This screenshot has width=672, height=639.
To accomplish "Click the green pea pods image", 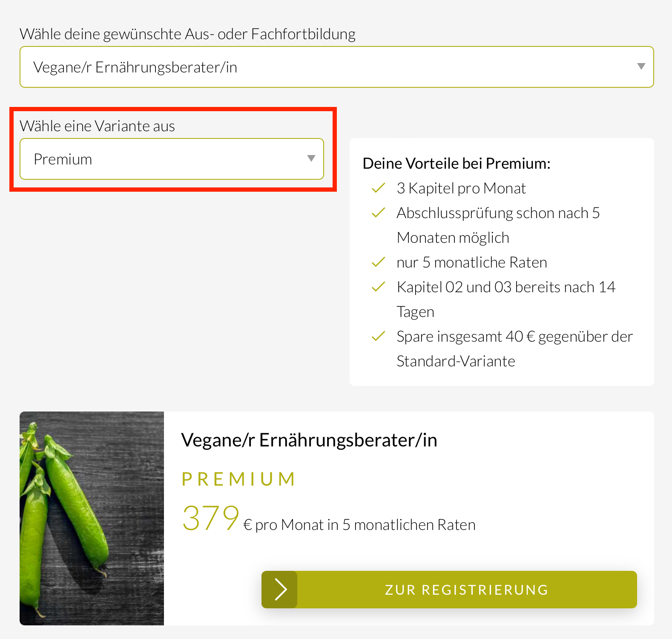I will (92, 518).
